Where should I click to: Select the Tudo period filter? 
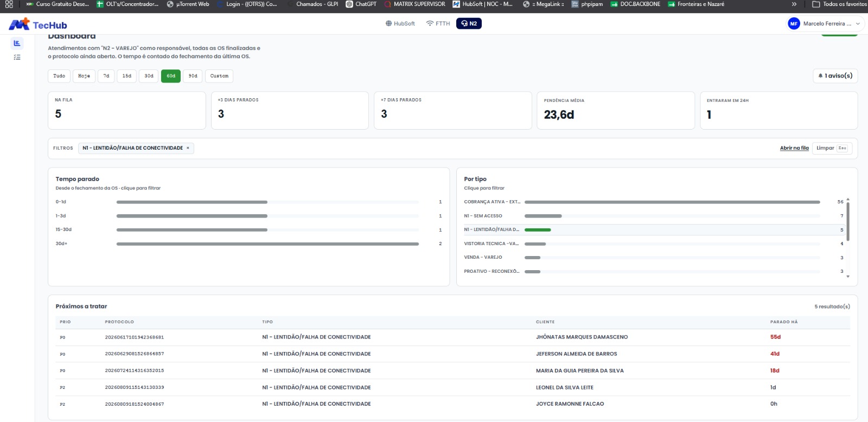click(59, 76)
